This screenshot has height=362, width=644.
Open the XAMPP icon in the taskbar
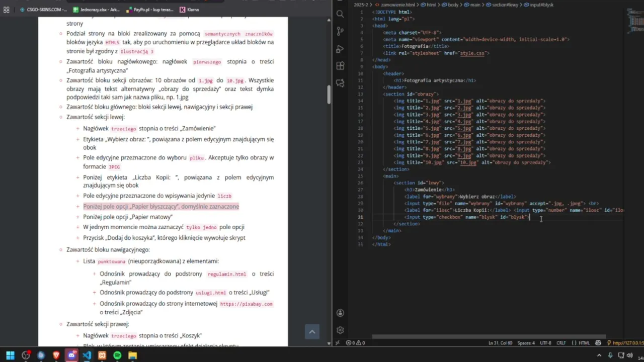point(102,355)
